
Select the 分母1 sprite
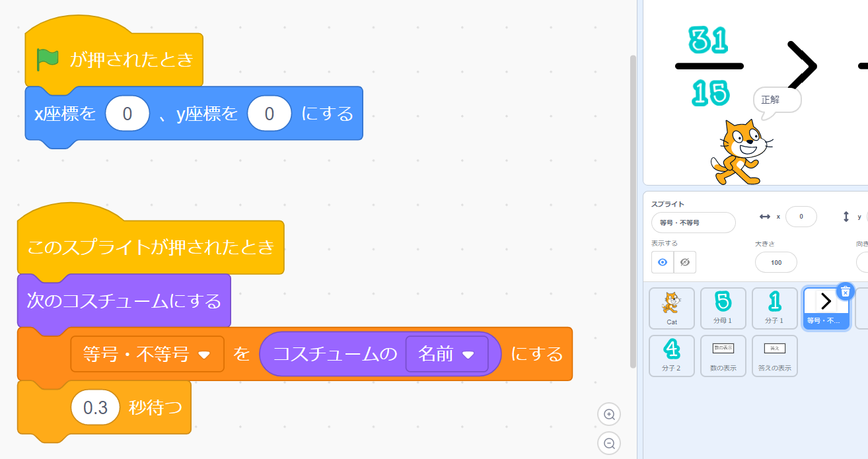[723, 308]
